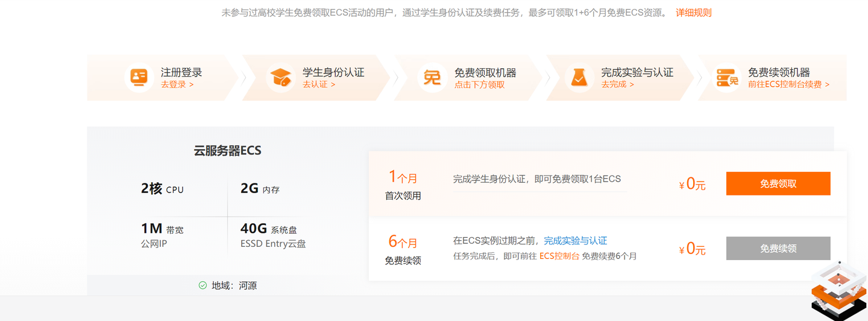Click the ¥0元 price in 首次领用 row
The width and height of the screenshot is (868, 321).
pos(692,184)
